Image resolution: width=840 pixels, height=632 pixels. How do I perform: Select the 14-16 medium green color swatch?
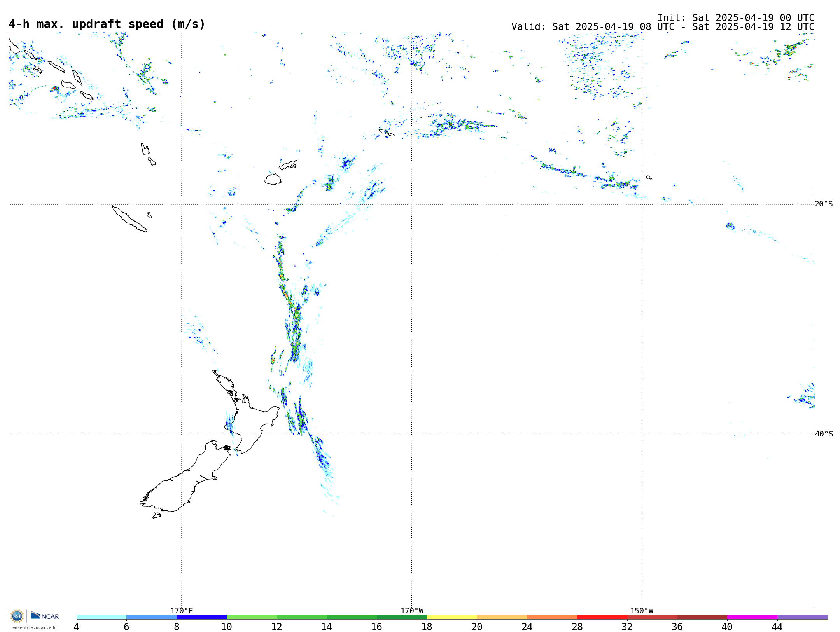352,617
